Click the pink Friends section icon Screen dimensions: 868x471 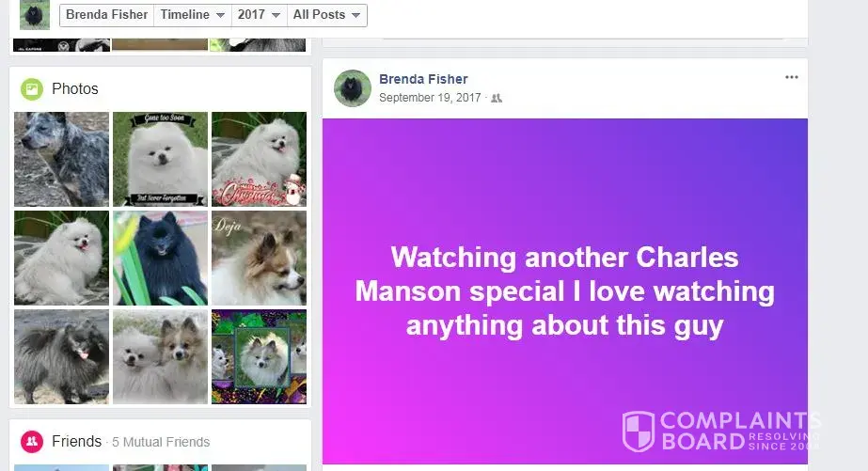32,442
